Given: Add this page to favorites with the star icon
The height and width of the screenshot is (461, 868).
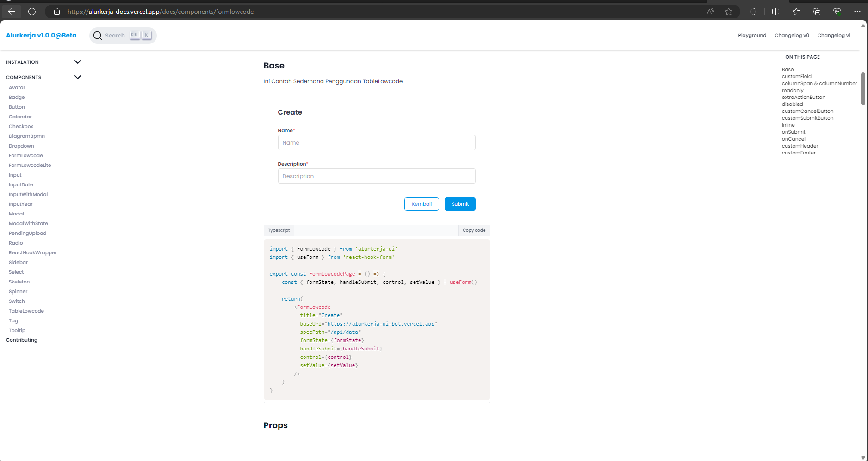Looking at the screenshot, I should click(x=729, y=12).
